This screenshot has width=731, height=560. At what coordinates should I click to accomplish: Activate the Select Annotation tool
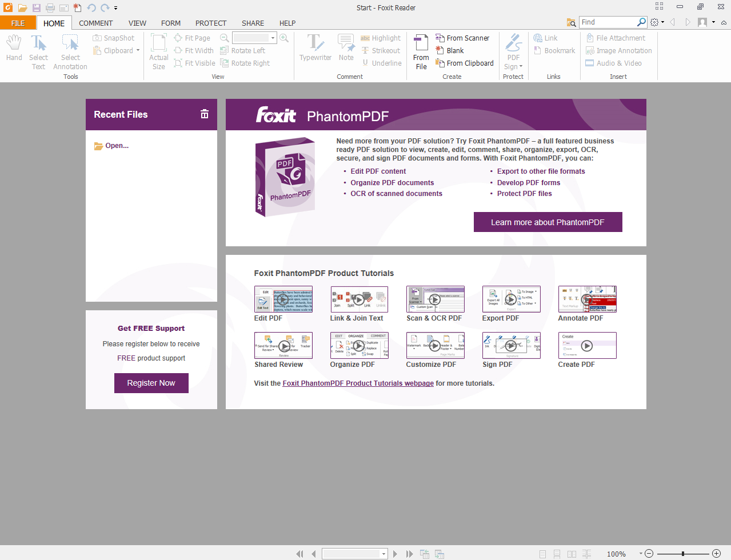tap(70, 52)
